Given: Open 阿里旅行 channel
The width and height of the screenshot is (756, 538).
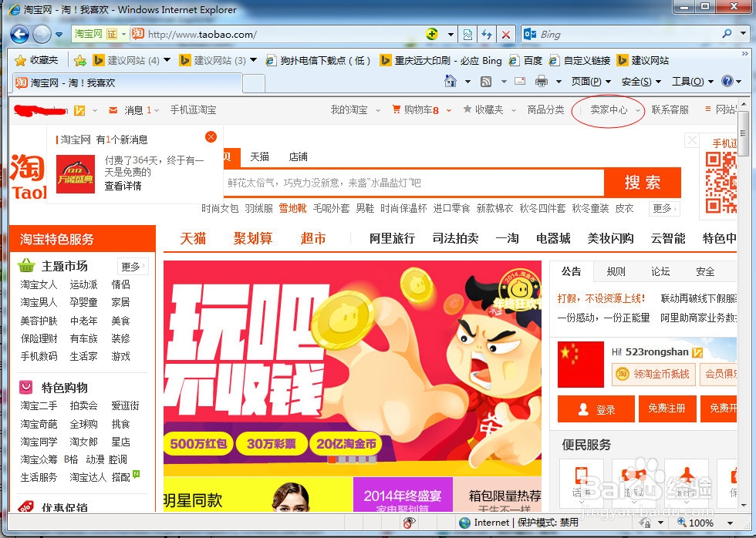Looking at the screenshot, I should tap(392, 238).
